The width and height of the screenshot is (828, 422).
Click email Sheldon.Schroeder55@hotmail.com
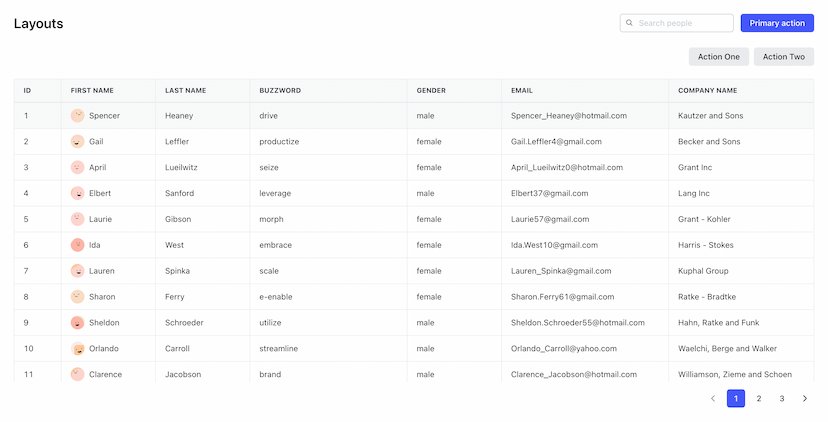578,323
